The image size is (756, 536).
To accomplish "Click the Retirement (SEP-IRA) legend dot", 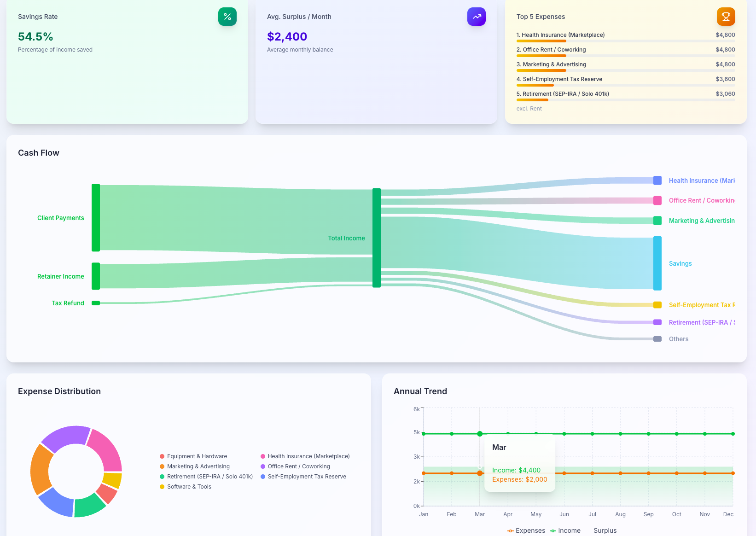I will pos(162,477).
